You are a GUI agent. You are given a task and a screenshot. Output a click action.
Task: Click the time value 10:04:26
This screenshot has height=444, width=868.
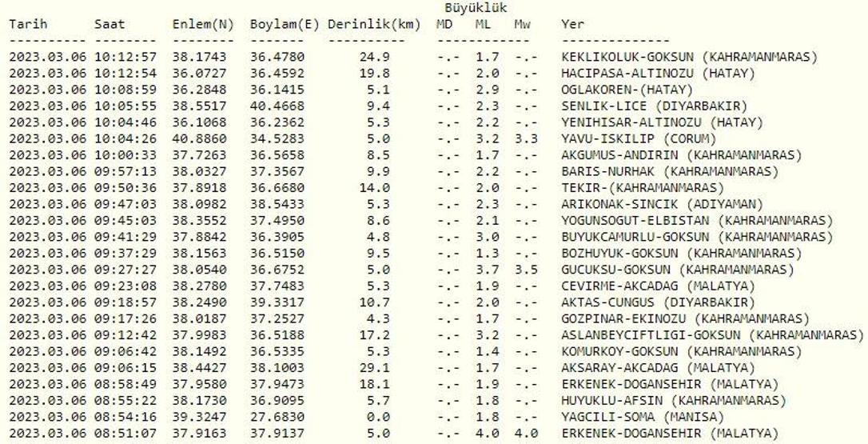coord(125,138)
